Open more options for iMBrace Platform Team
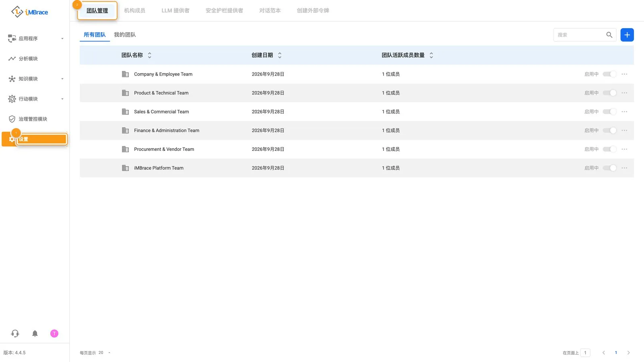Image resolution: width=644 pixels, height=362 pixels. click(624, 168)
